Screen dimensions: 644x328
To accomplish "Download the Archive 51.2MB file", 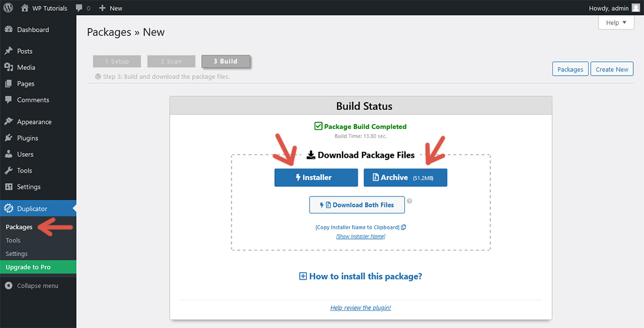I will click(x=405, y=178).
